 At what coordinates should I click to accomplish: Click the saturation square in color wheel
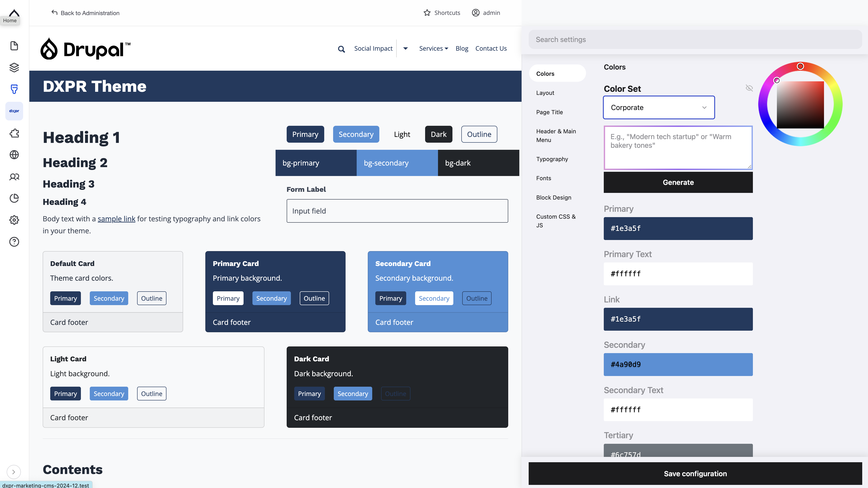pos(800,104)
